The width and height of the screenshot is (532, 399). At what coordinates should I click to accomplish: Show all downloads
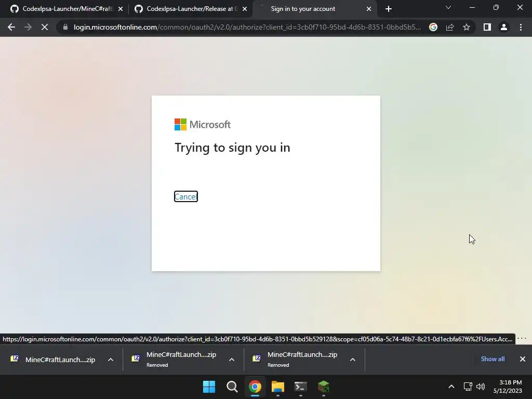pyautogui.click(x=493, y=359)
